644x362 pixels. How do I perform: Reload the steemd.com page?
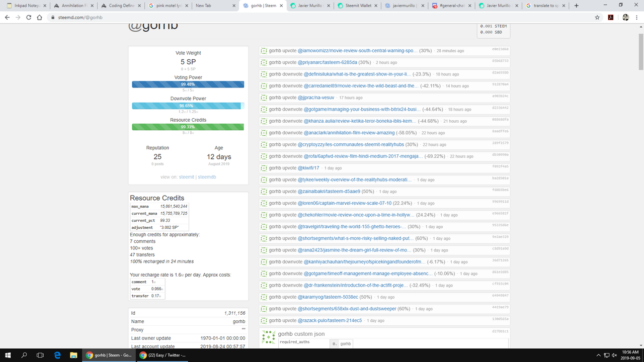click(29, 17)
